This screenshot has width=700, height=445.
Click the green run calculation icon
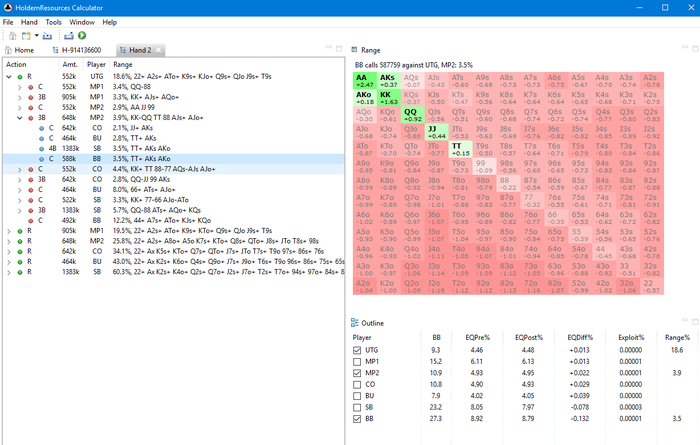click(x=82, y=35)
